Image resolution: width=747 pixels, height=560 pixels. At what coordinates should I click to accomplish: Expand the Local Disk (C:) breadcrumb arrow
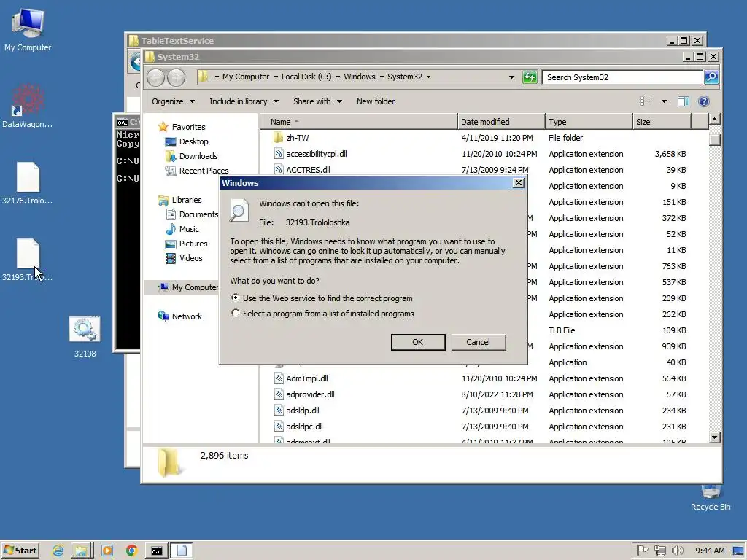click(338, 77)
